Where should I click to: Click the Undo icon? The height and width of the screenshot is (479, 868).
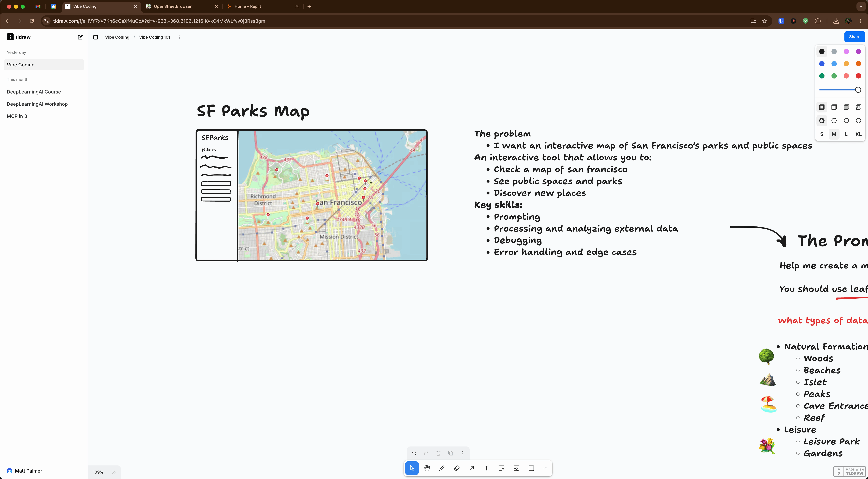click(x=414, y=453)
